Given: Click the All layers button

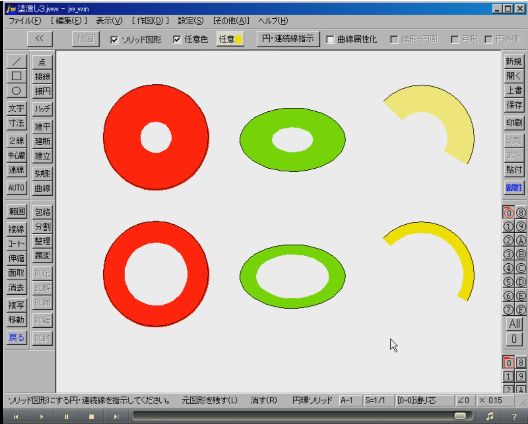Looking at the screenshot, I should click(514, 324).
